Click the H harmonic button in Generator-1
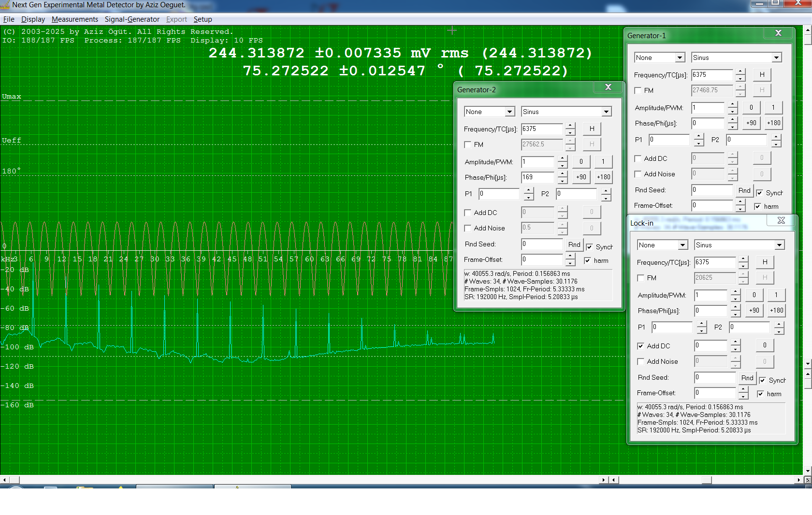Screen dimensions: 812x515 (x=762, y=75)
